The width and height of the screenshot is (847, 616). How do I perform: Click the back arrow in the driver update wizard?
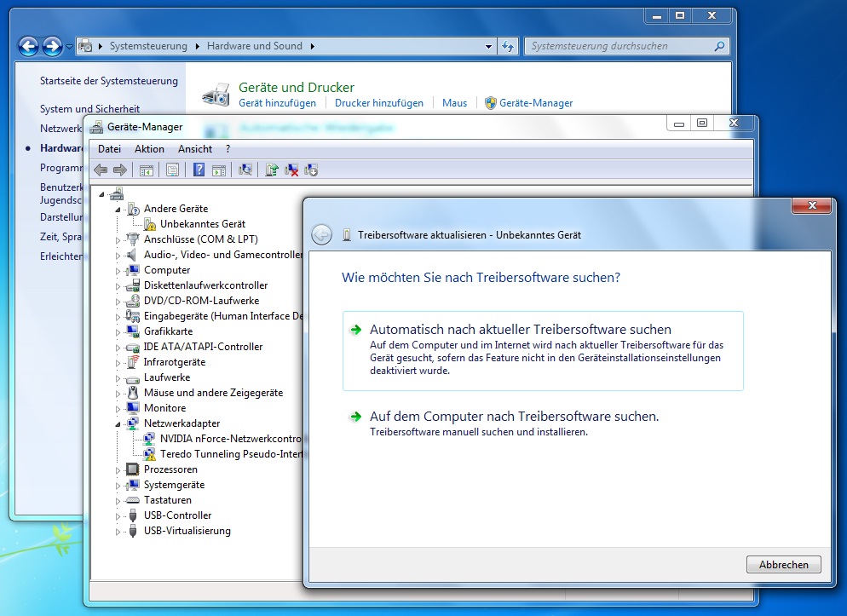[x=322, y=235]
